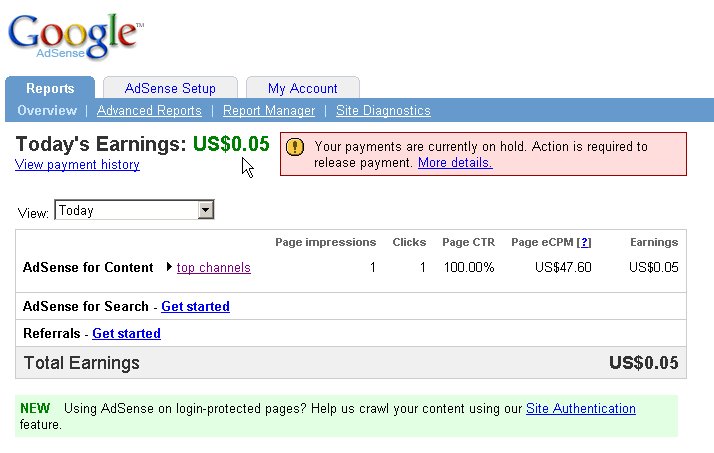This screenshot has width=714, height=453.
Task: Click the yellow warning icon in payment alert
Action: (x=294, y=147)
